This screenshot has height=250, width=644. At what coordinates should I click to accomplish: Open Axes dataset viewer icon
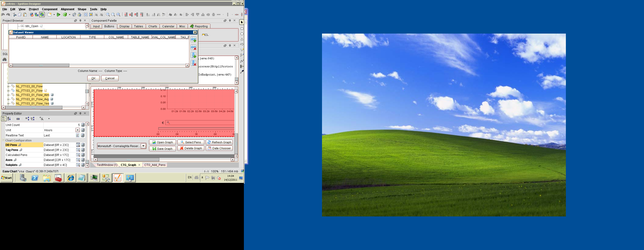pyautogui.click(x=78, y=160)
